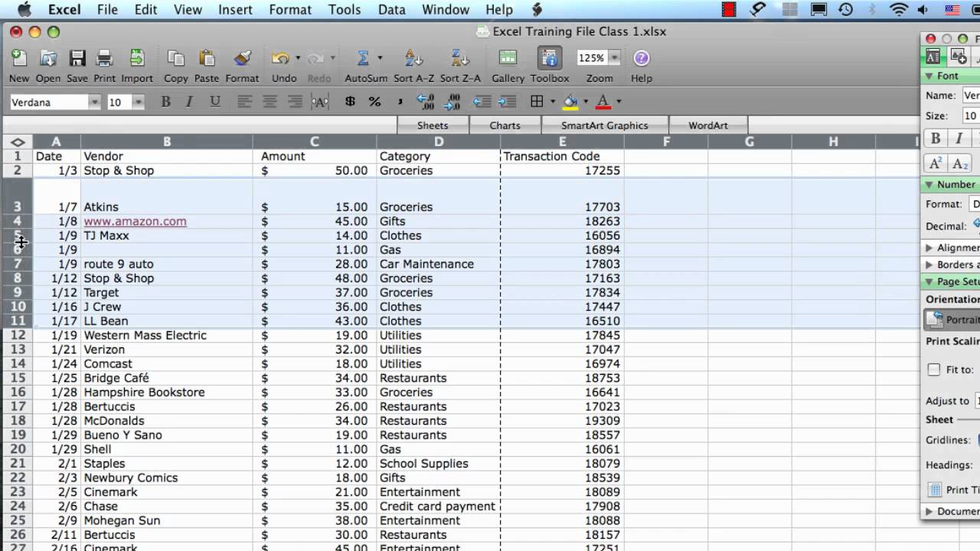Open the Data menu
The height and width of the screenshot is (551, 980).
click(392, 9)
